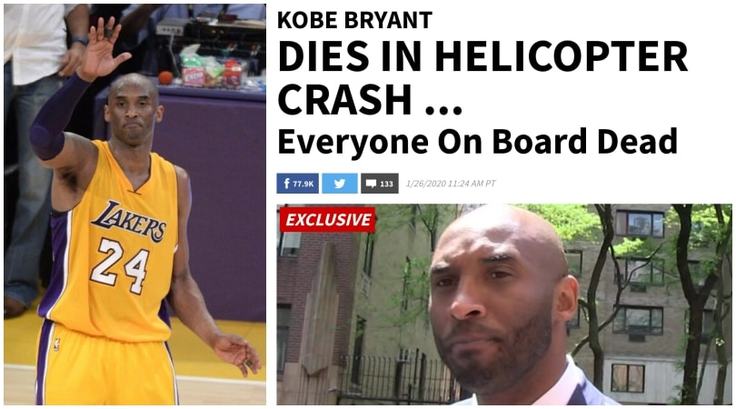
Task: Share the article via the Twitter bird icon
Action: (x=340, y=184)
